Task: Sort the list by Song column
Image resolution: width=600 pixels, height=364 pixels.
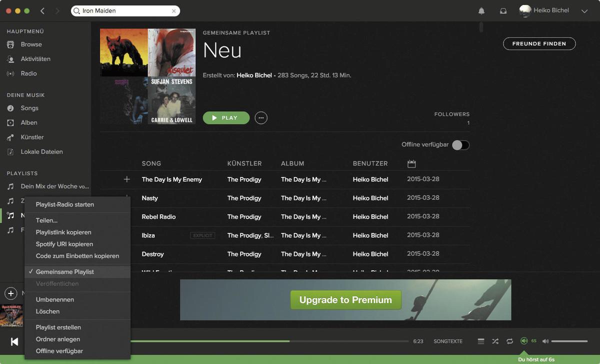Action: tap(151, 163)
